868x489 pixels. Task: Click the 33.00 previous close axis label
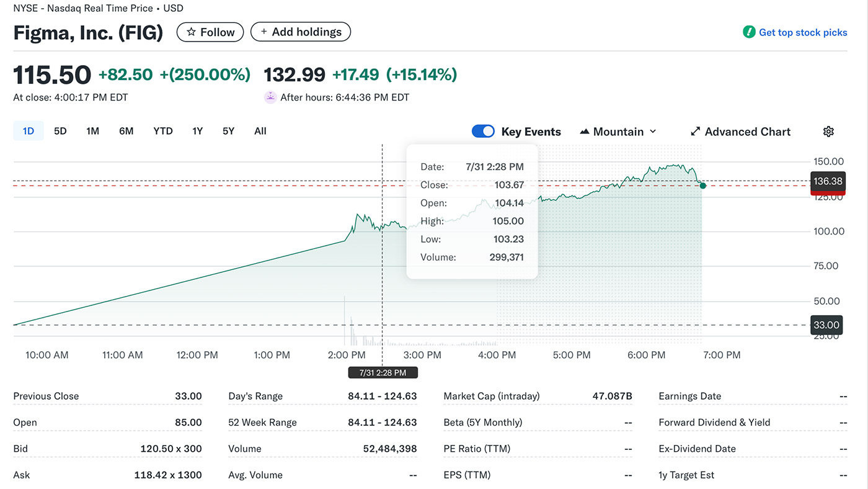(826, 325)
